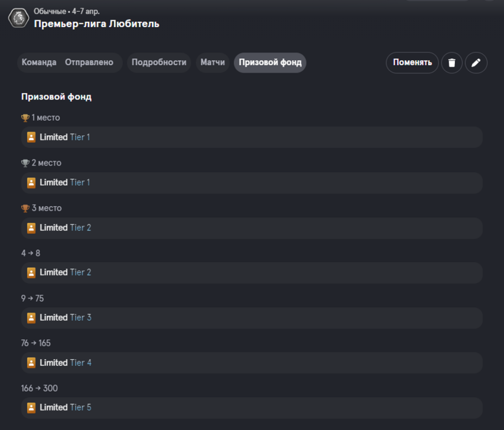Select the 2 место Limited Tier 1 row
The width and height of the screenshot is (504, 430).
(252, 183)
